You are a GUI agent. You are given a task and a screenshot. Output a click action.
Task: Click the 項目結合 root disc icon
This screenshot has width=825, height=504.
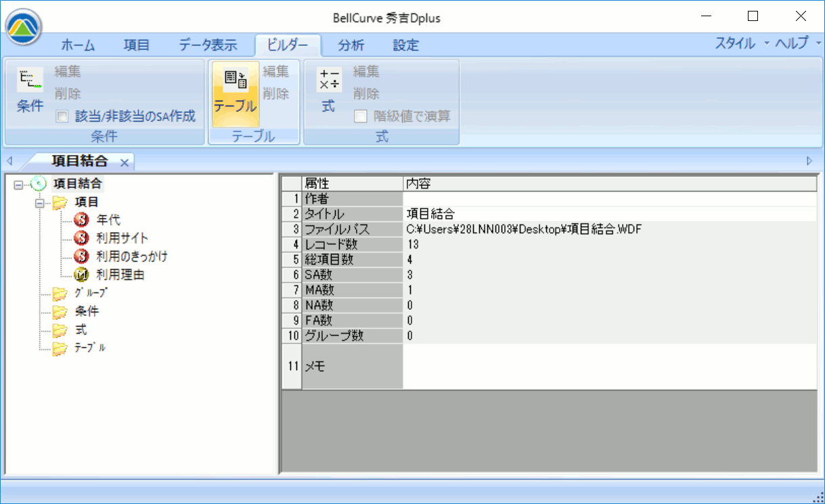[x=38, y=183]
